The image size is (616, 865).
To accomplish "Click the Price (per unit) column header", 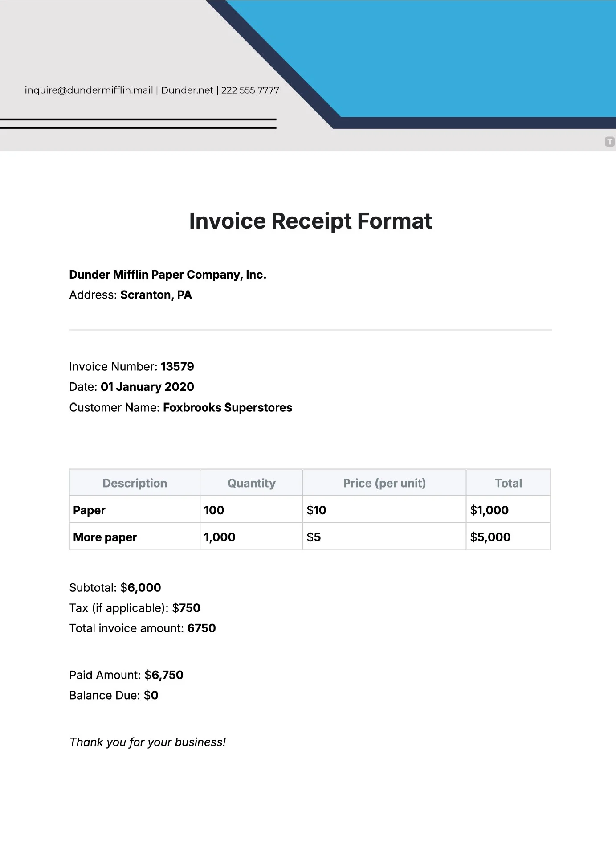I will pos(384,483).
